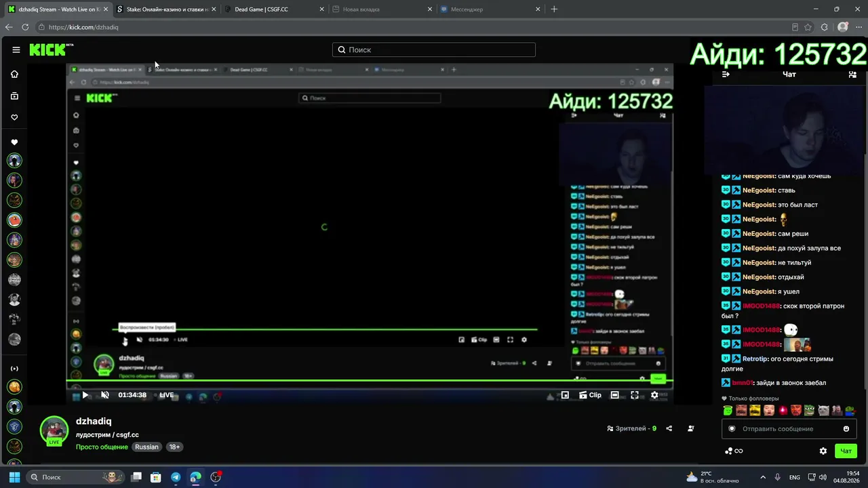Open the user options icon beside share

click(x=691, y=428)
